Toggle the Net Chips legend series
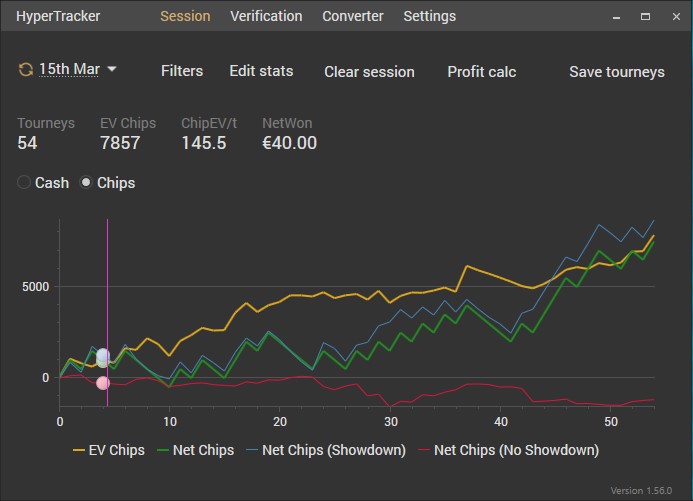Screen dimensions: 693x501 click(196, 450)
